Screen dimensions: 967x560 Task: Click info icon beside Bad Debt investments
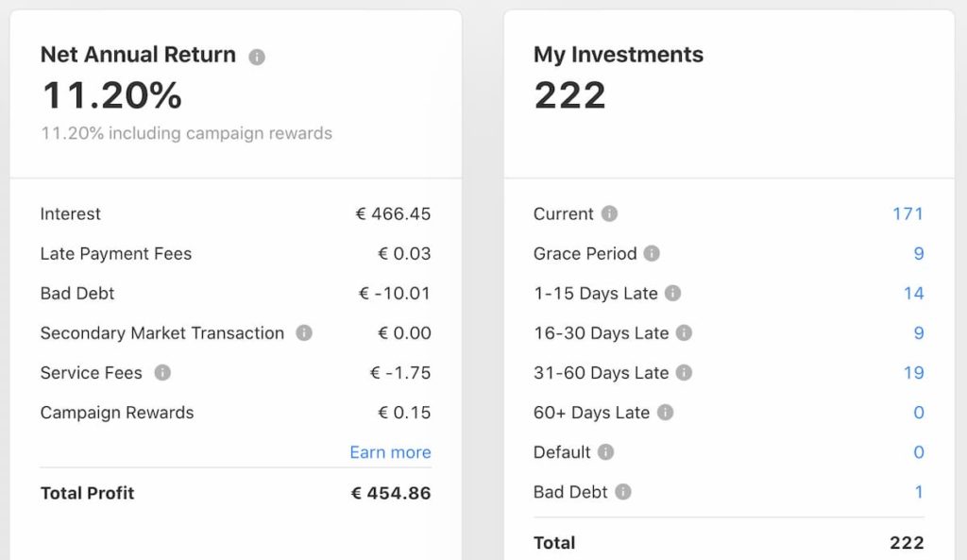[623, 492]
